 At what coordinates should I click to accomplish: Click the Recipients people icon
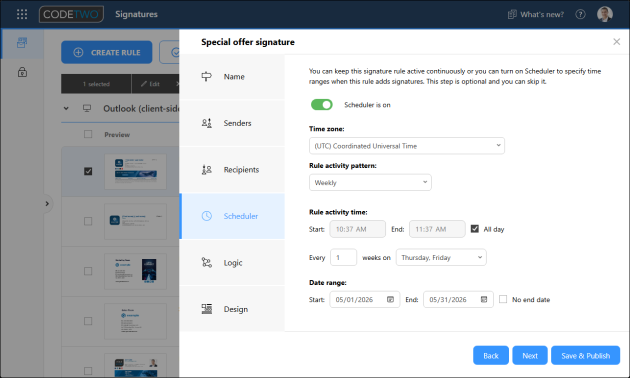207,170
